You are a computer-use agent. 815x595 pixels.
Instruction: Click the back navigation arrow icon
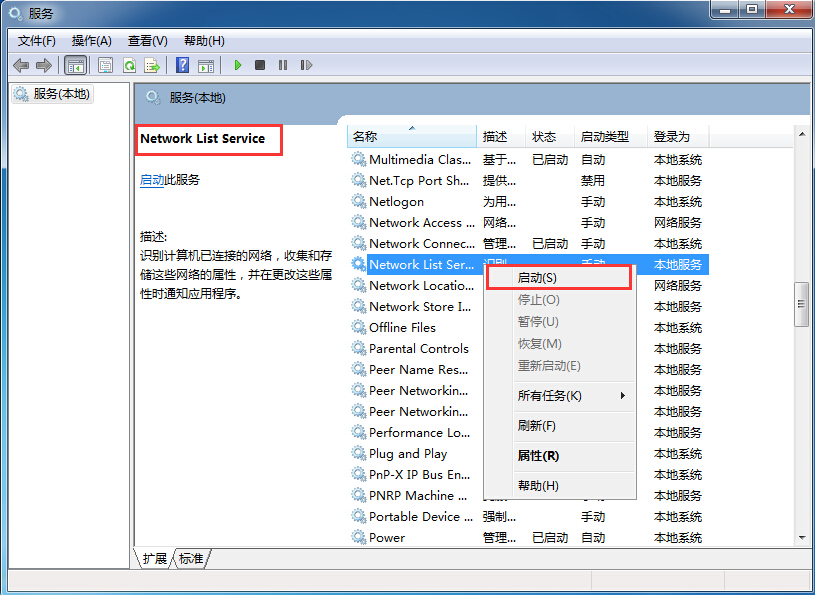[21, 65]
